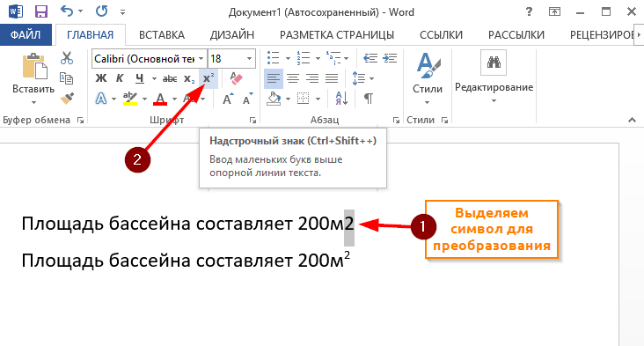
Task: Open Абзац dialog box launcher
Action: (396, 121)
